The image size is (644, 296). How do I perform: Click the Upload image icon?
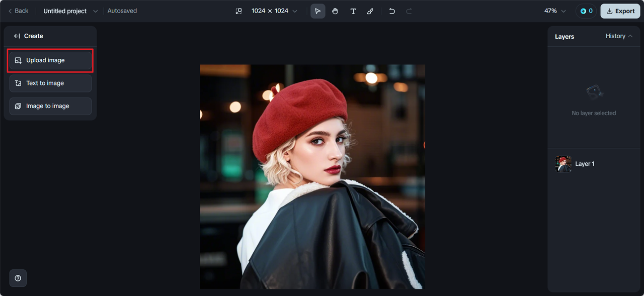coord(18,60)
